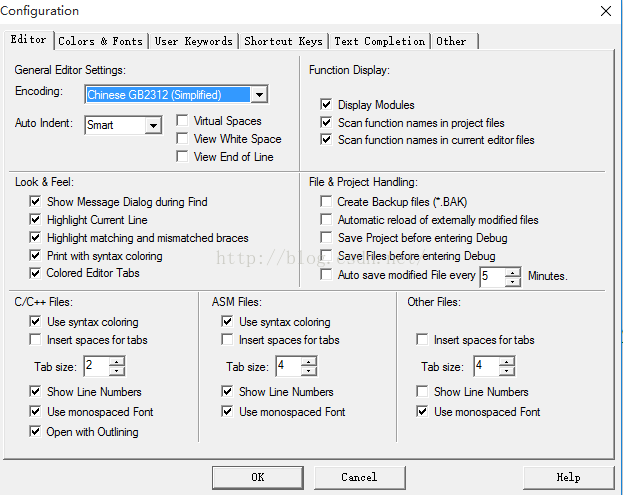Screen dimensions: 623x495
Task: Toggle Highlight matching and mismatched braces
Action: [35, 238]
